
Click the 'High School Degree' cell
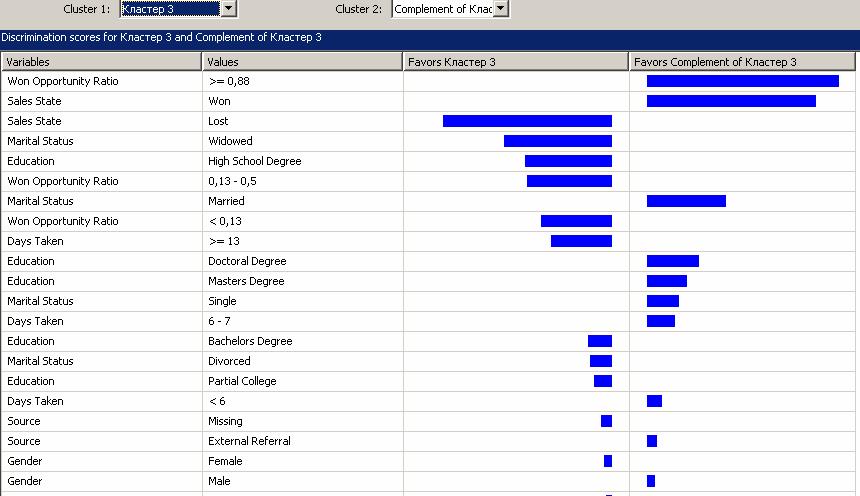click(303, 161)
